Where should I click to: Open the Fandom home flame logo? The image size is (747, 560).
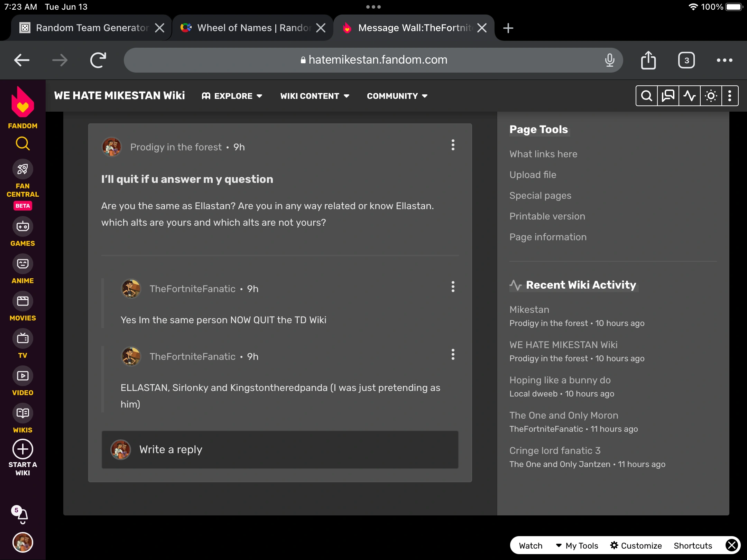click(x=22, y=103)
